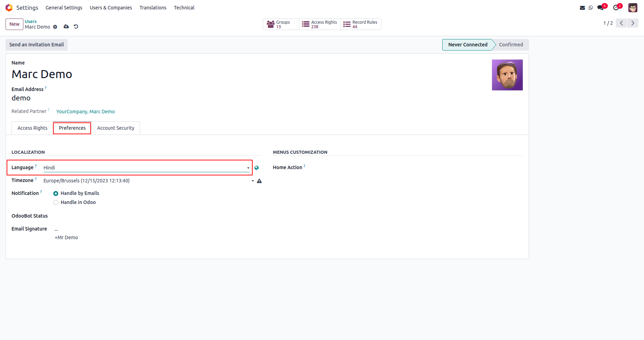Click the Email Address help question mark
The width and height of the screenshot is (644, 340).
(x=46, y=88)
